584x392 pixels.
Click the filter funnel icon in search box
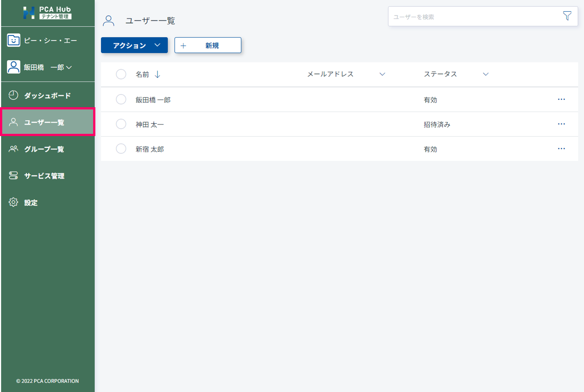tap(567, 16)
